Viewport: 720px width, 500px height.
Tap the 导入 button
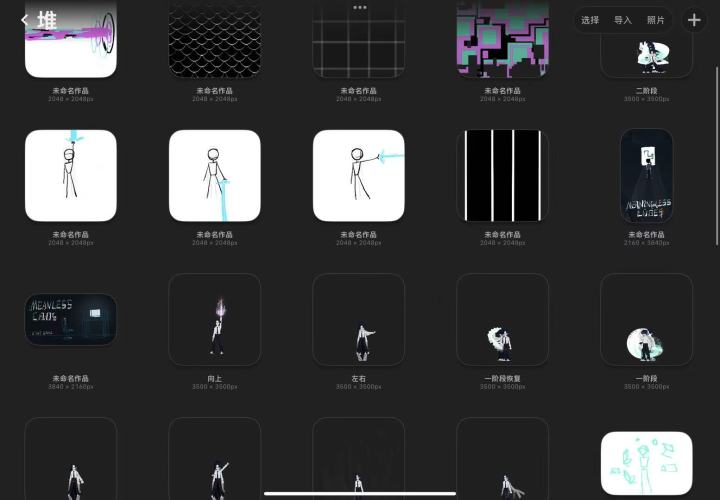623,20
